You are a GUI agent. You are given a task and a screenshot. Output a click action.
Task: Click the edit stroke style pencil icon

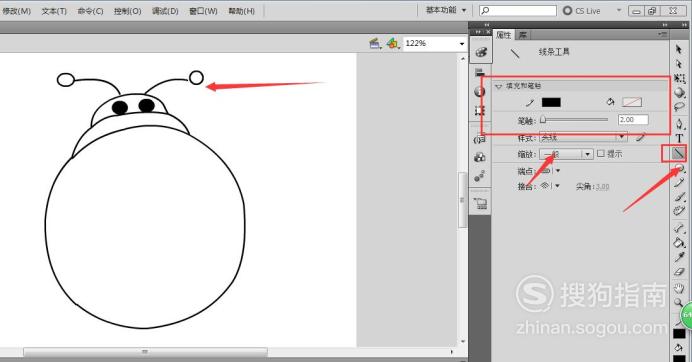pos(641,137)
